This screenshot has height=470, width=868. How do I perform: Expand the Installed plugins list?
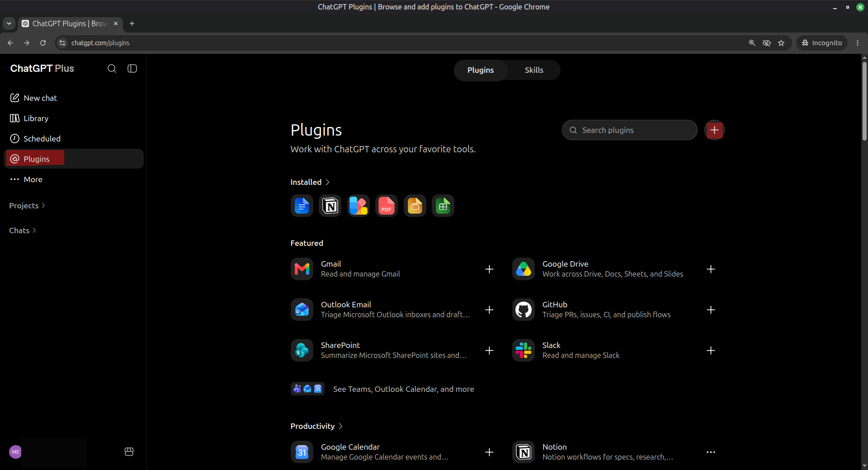(310, 182)
